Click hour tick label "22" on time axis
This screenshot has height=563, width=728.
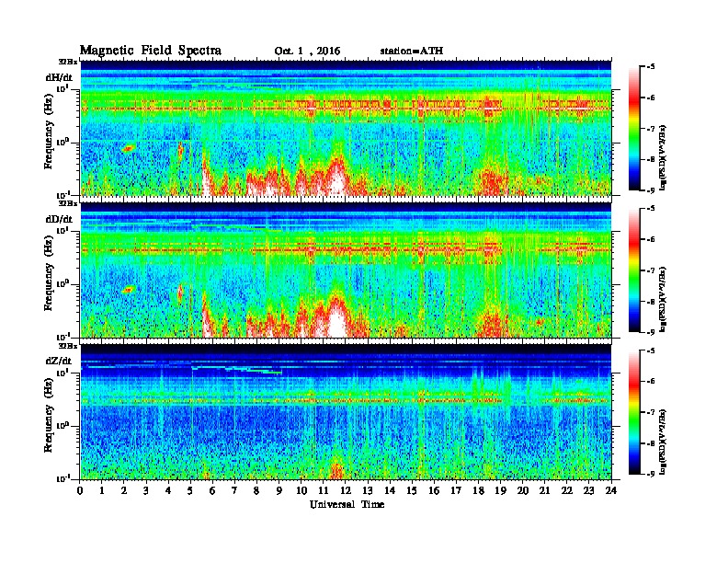click(567, 491)
